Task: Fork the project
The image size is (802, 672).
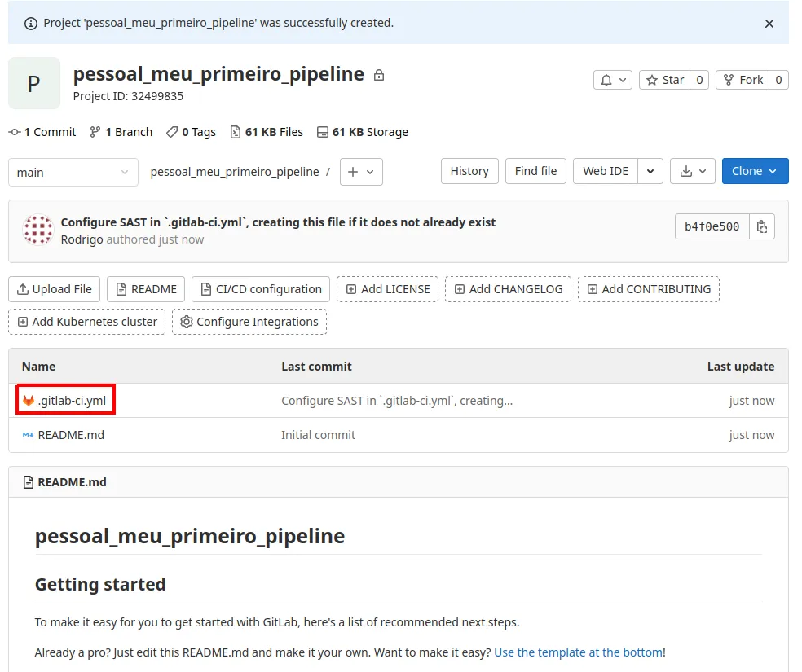Action: (x=743, y=80)
